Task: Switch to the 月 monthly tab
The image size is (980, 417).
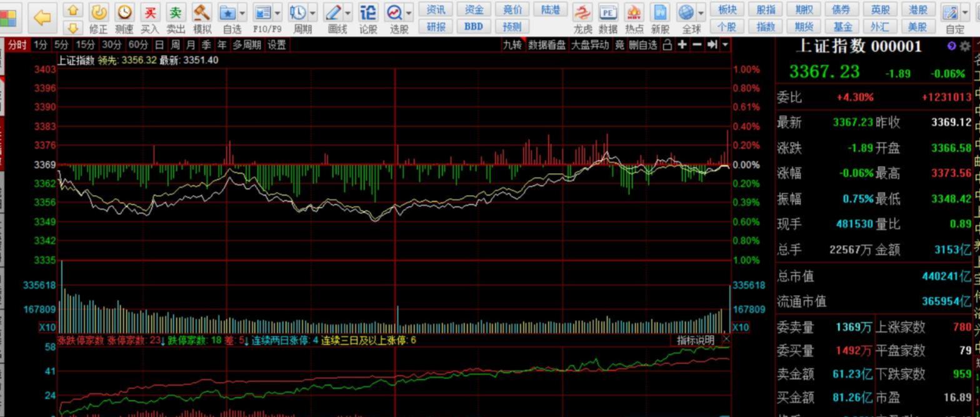Action: [x=191, y=44]
